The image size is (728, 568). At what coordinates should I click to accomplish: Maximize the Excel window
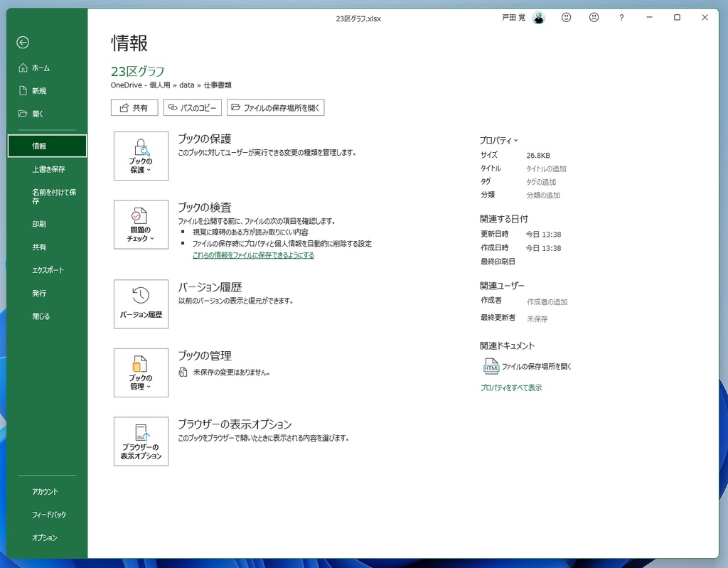677,18
